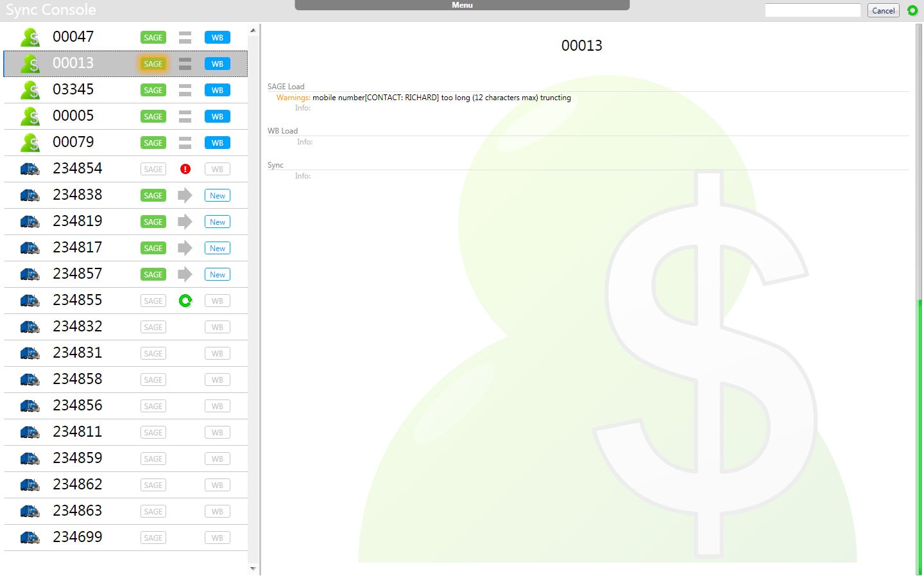Open the Menu bar at top
Screen dimensions: 924x578
pos(462,5)
